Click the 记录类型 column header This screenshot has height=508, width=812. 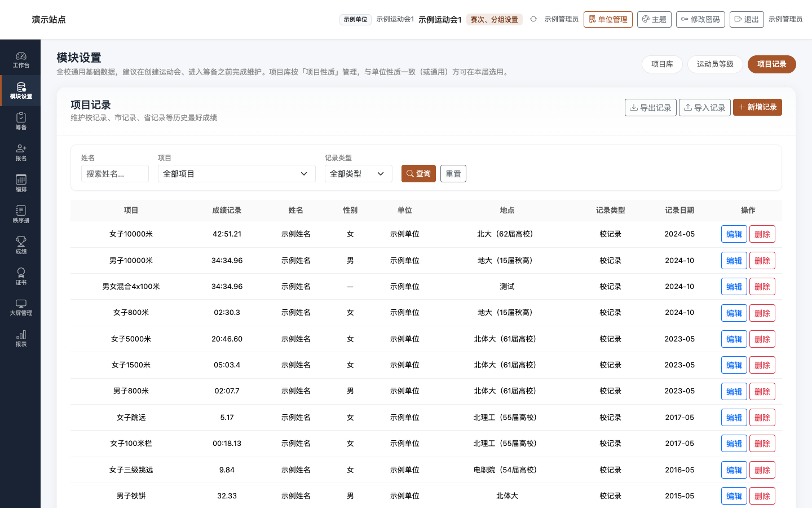(x=610, y=210)
